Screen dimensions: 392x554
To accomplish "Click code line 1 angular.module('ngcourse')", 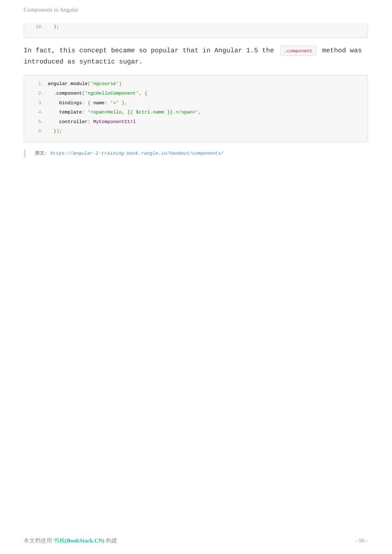I will 85,83.
